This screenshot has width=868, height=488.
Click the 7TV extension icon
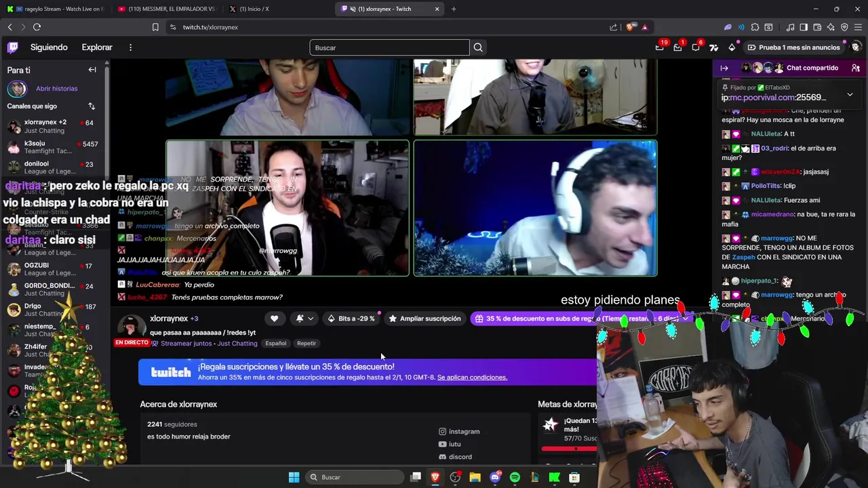(x=713, y=47)
